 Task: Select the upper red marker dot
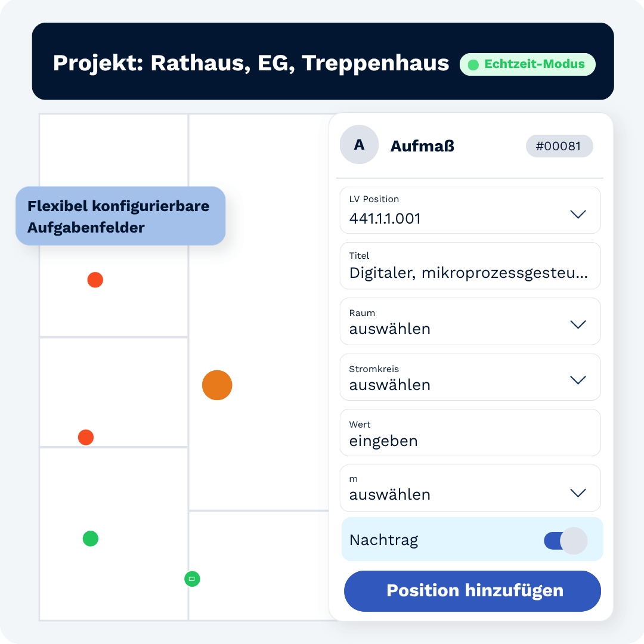(x=95, y=280)
